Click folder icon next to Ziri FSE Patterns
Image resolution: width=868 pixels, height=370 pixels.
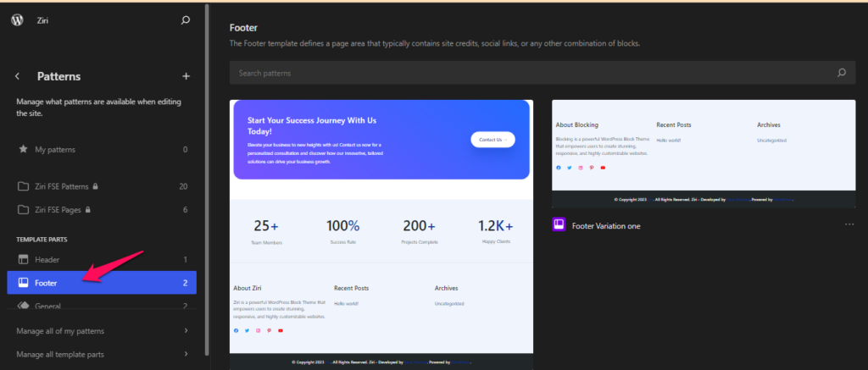coord(23,186)
